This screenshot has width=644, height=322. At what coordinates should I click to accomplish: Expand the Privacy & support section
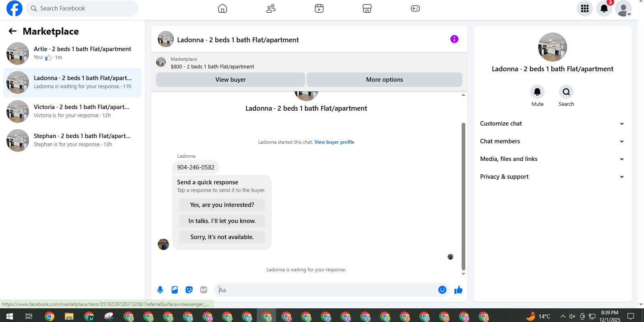coord(552,177)
